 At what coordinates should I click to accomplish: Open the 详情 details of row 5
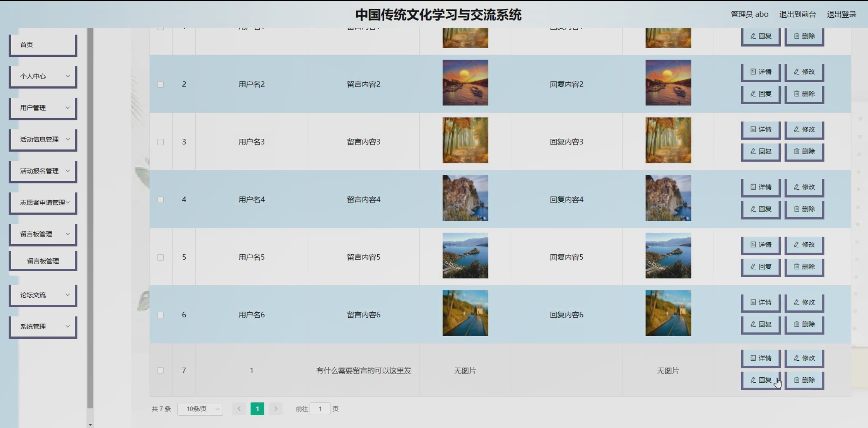(760, 245)
